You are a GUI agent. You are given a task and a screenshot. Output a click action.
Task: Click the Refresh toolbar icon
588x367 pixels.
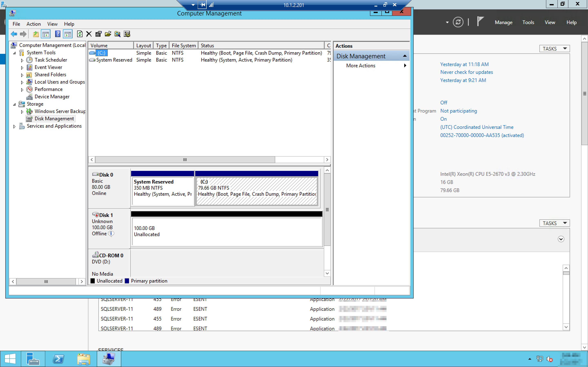80,34
